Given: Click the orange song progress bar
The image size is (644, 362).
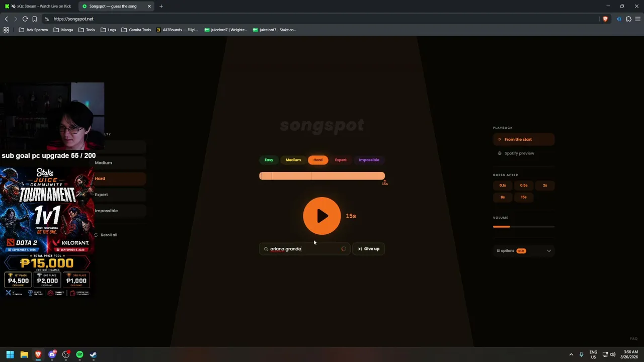Looking at the screenshot, I should click(x=322, y=175).
